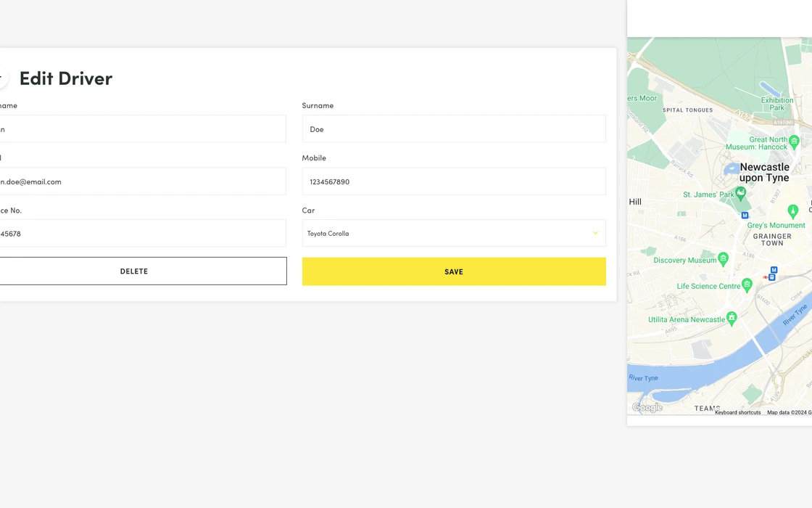Click the upper blue metro icon near the railway station
The image size is (812, 508).
tap(774, 269)
